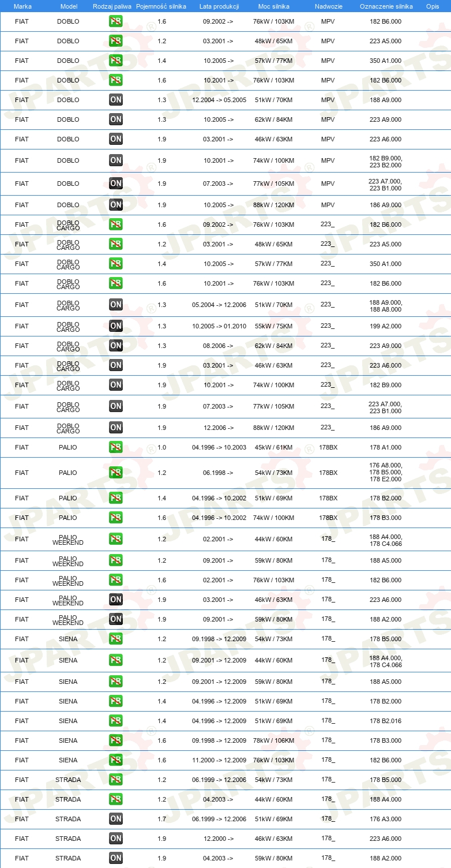Click the '178 A1.000' engine code cell
The width and height of the screenshot is (451, 868).
pyautogui.click(x=386, y=447)
